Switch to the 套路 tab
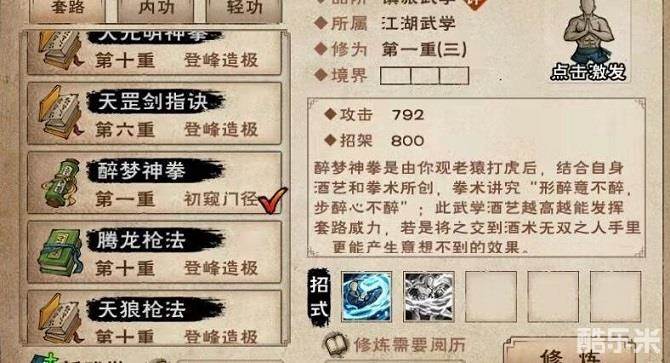 pyautogui.click(x=68, y=9)
